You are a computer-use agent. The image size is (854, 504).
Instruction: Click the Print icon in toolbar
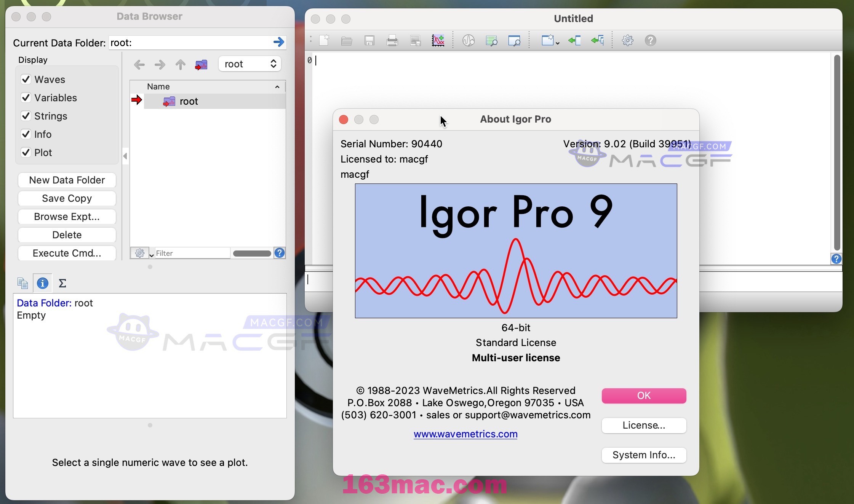pos(392,40)
